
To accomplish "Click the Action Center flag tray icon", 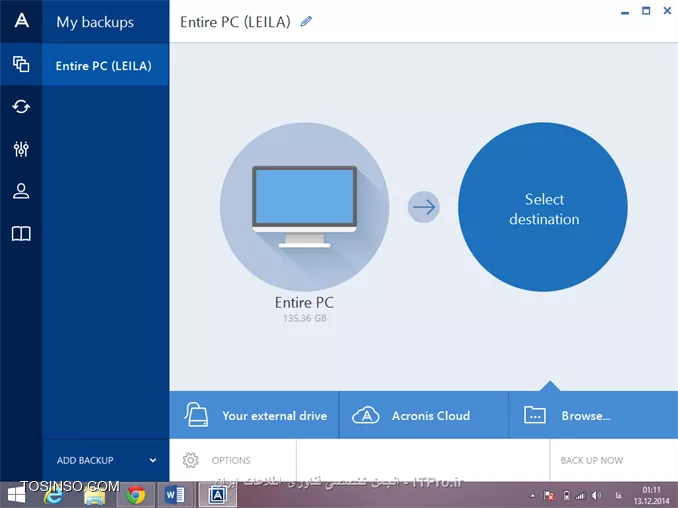I will [x=549, y=496].
